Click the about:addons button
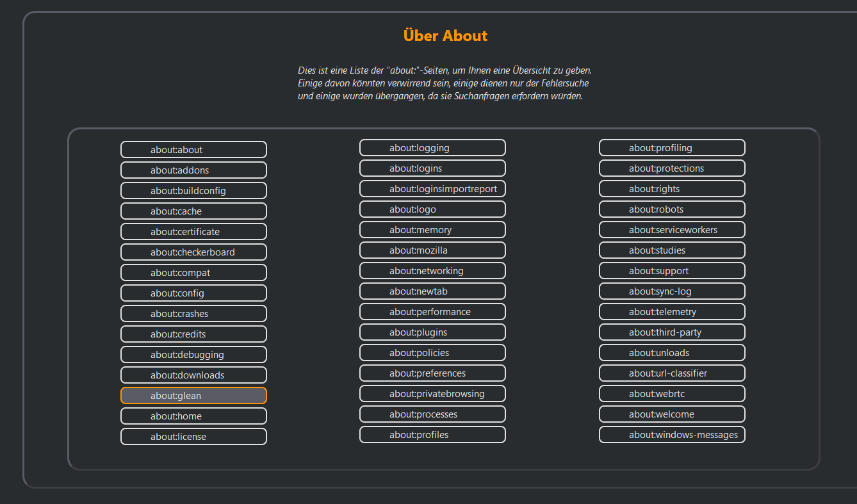This screenshot has height=504, width=857. [x=193, y=170]
